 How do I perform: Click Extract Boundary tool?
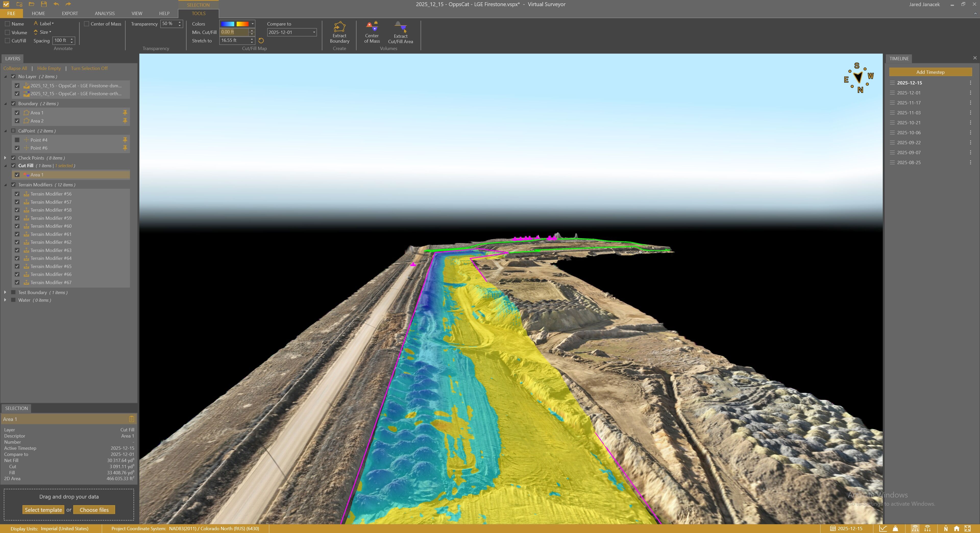click(339, 33)
